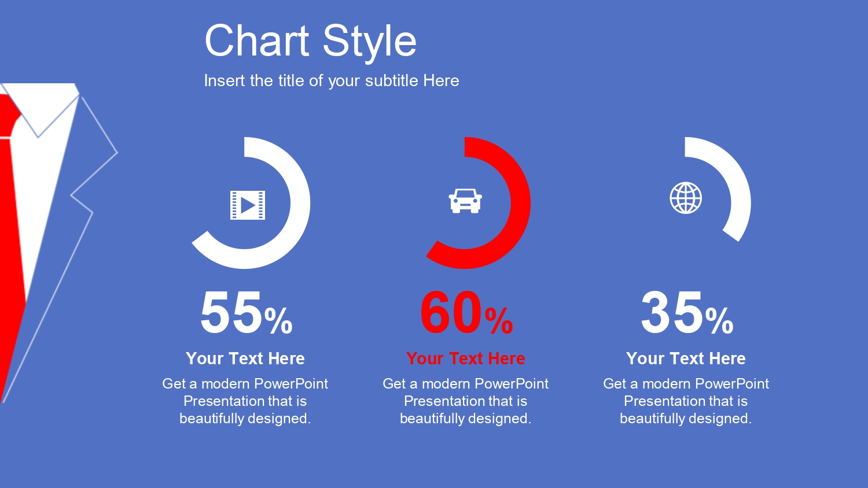Click the description paragraph beneath 35%
Image resolution: width=868 pixels, height=488 pixels.
tap(686, 401)
